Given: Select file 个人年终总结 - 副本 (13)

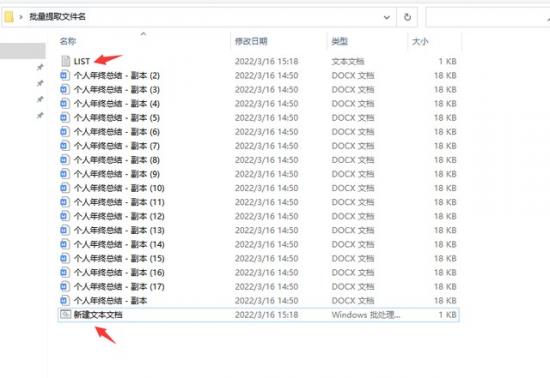Looking at the screenshot, I should coord(119,230).
